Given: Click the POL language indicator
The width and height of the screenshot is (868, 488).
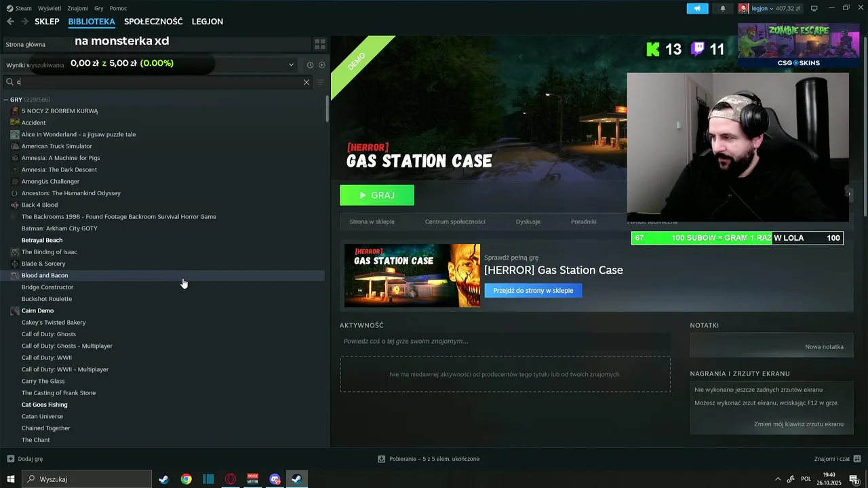Looking at the screenshot, I should (806, 479).
